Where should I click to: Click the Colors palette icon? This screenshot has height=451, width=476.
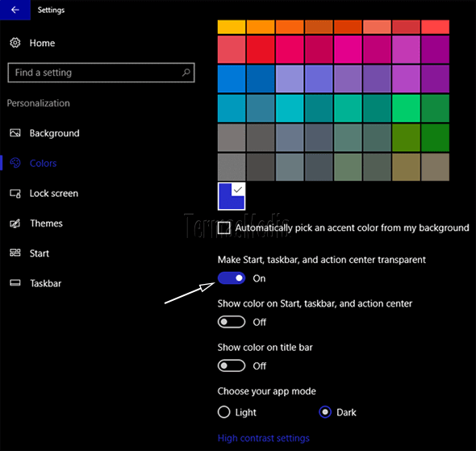[x=15, y=163]
